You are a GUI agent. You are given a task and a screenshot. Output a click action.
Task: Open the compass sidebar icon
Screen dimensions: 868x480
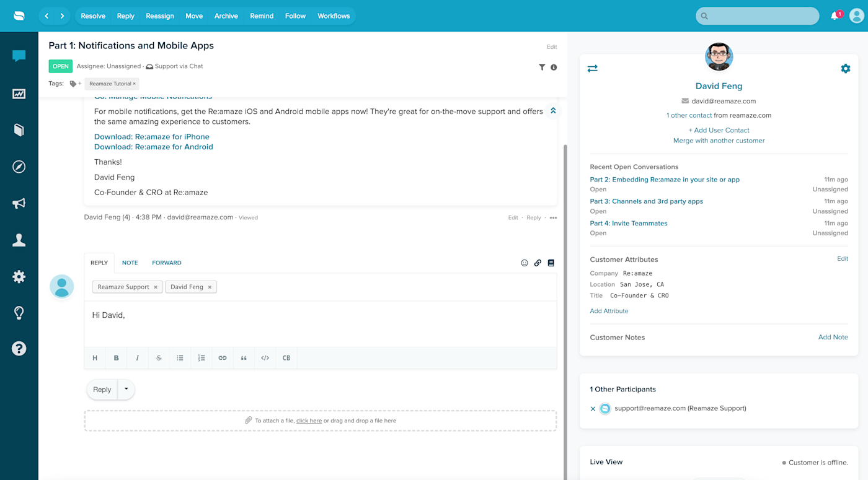(19, 167)
